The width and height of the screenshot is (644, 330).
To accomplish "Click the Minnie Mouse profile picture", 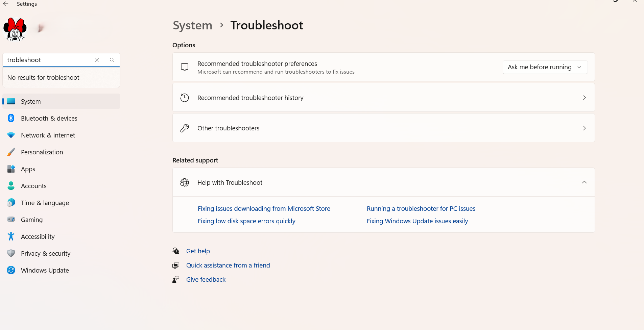I will coord(15,29).
